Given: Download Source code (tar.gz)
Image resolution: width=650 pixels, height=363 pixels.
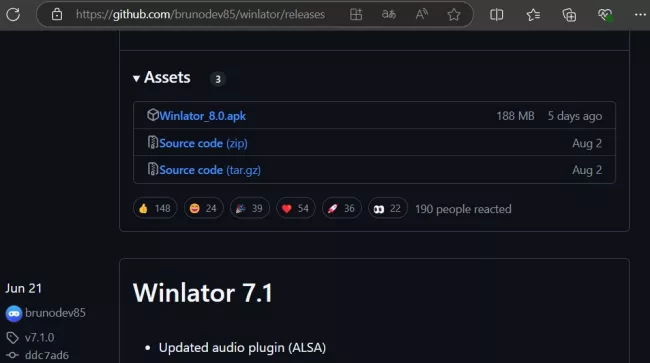Looking at the screenshot, I should (x=210, y=170).
